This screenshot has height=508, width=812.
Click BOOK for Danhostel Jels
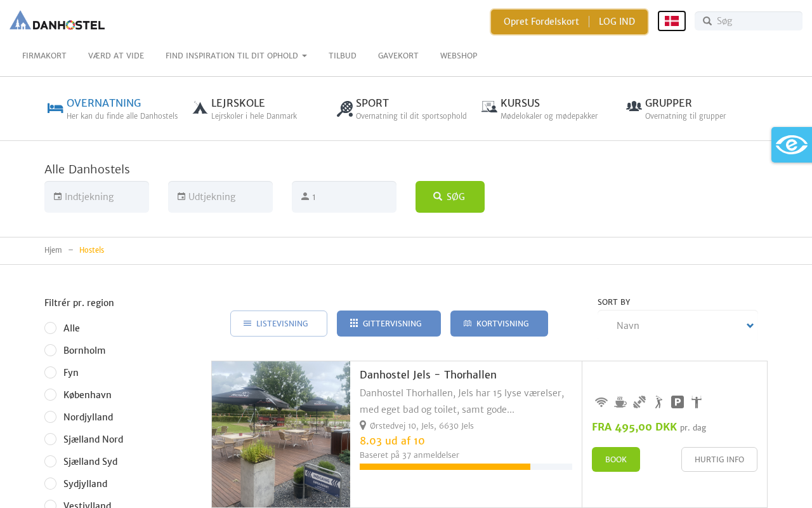click(x=616, y=460)
